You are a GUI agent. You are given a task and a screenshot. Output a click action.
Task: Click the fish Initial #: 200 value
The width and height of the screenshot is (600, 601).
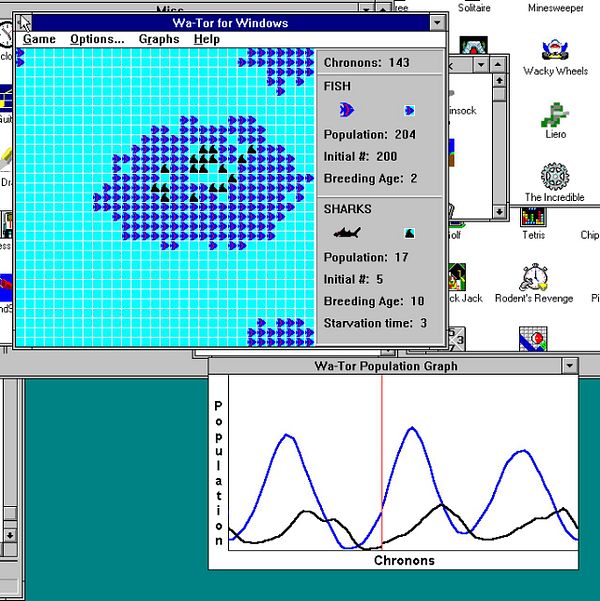[x=360, y=156]
